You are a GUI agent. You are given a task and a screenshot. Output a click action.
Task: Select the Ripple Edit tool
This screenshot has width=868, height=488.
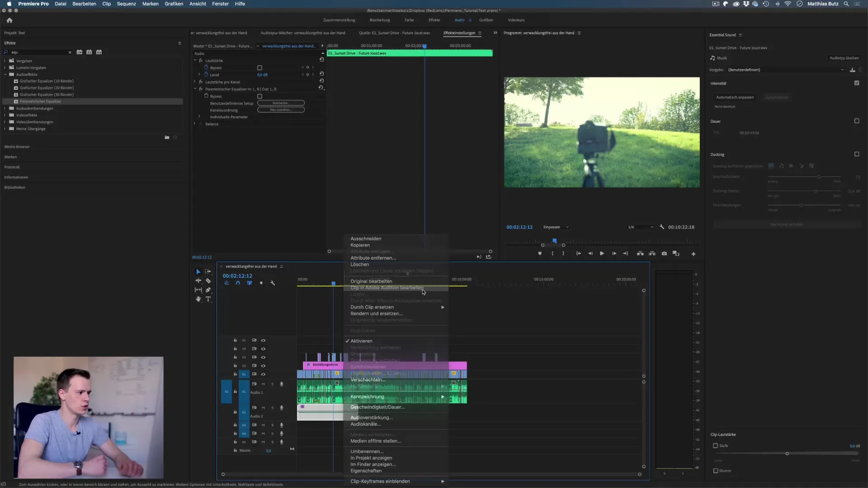(198, 281)
